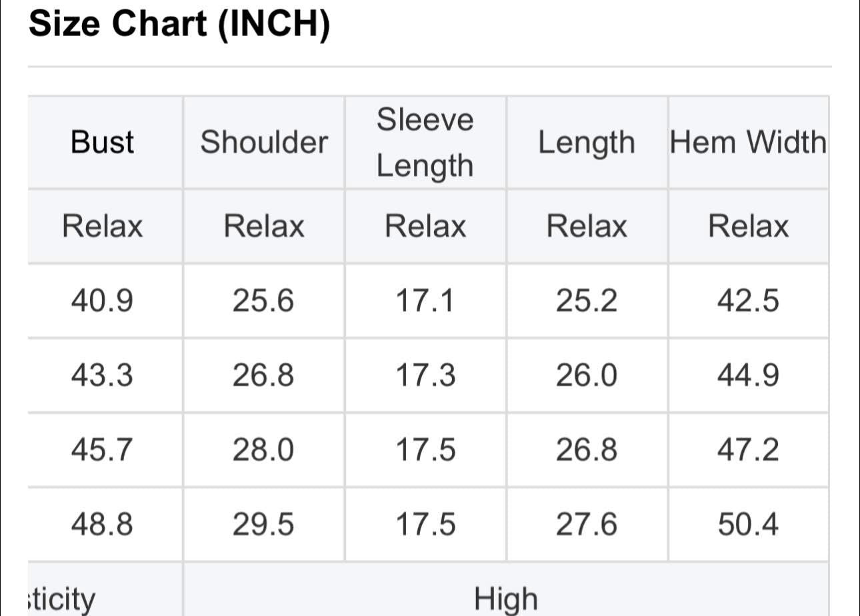Select the 40.9 bust measurement cell
860x616 pixels.
click(x=103, y=301)
